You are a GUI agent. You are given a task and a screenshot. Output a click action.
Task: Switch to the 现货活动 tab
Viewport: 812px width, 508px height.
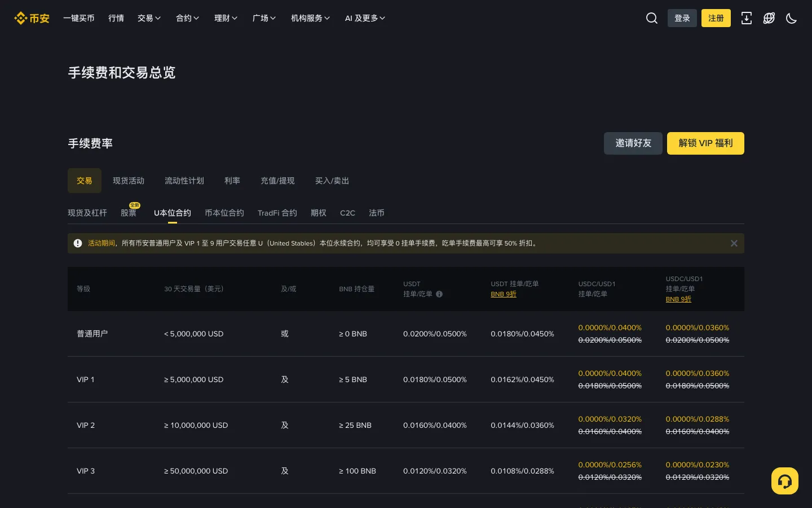pos(129,181)
